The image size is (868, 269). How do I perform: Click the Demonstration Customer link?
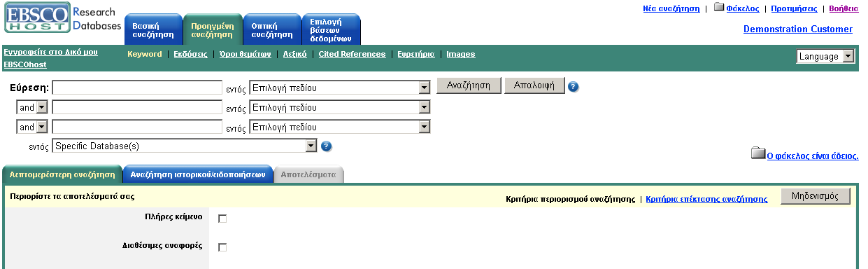coord(798,29)
